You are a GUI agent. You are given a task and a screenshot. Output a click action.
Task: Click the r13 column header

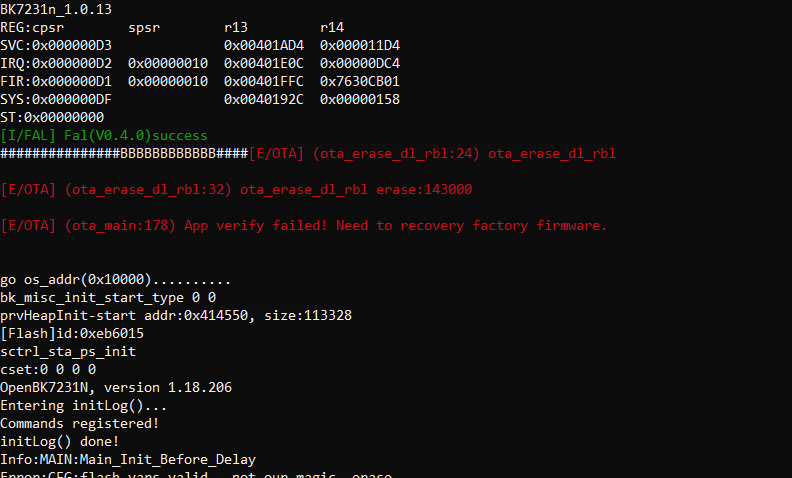(236, 27)
